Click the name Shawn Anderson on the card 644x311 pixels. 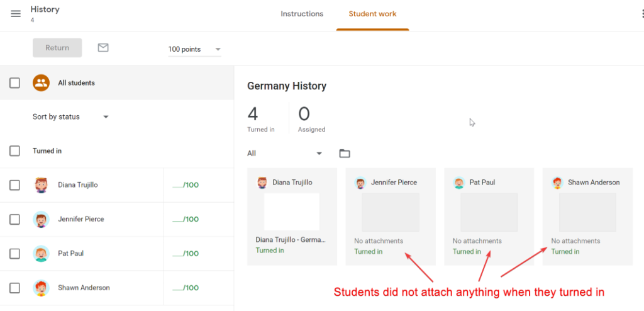coord(594,183)
